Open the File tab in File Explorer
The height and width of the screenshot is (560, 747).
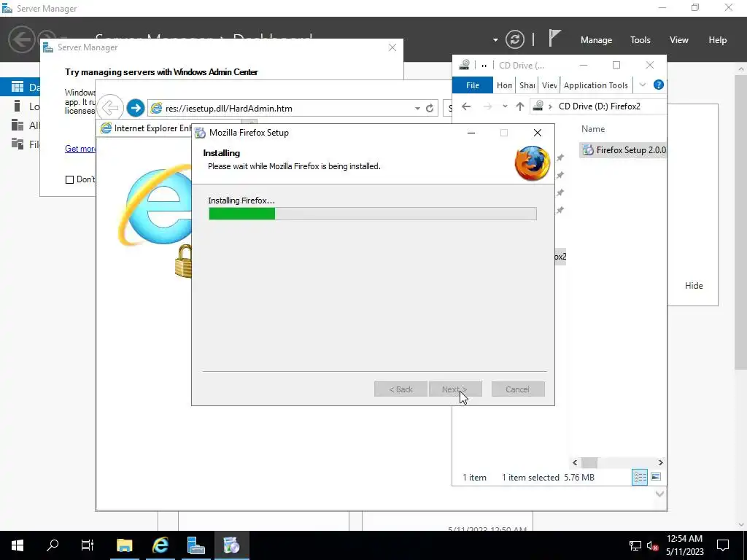click(473, 85)
